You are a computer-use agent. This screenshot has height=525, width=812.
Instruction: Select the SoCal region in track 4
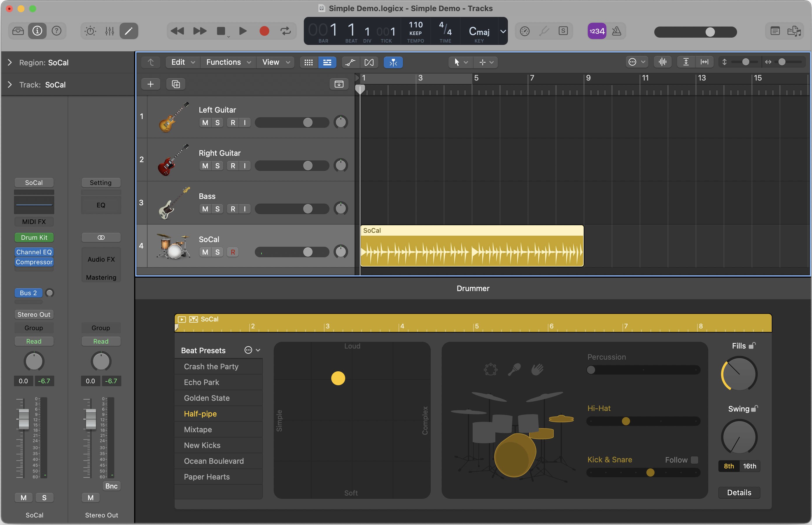[x=472, y=246]
